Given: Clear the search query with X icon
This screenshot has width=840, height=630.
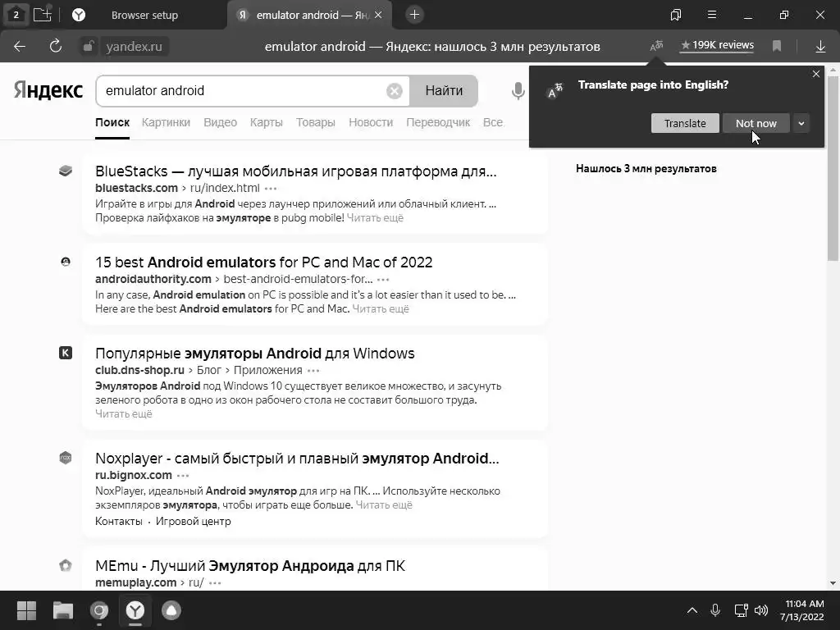Looking at the screenshot, I should [x=395, y=91].
